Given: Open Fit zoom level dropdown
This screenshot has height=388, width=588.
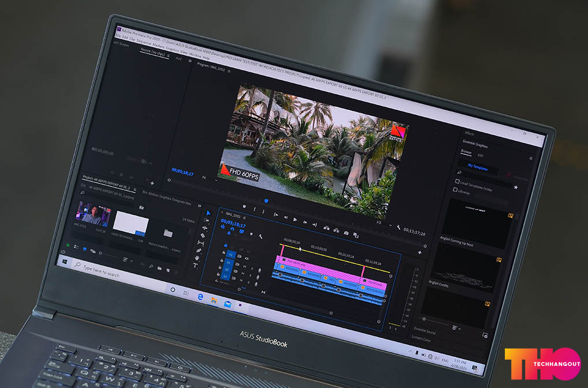Looking at the screenshot, I should [x=210, y=178].
